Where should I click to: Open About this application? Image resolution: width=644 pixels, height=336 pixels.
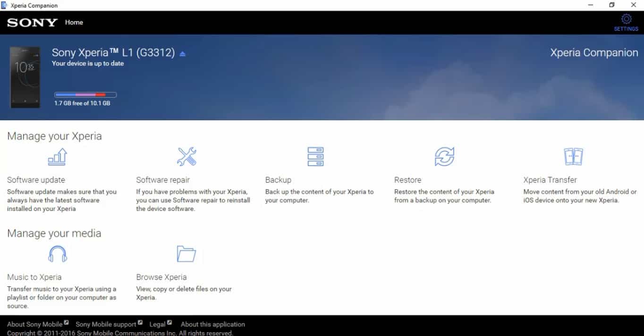(x=213, y=324)
